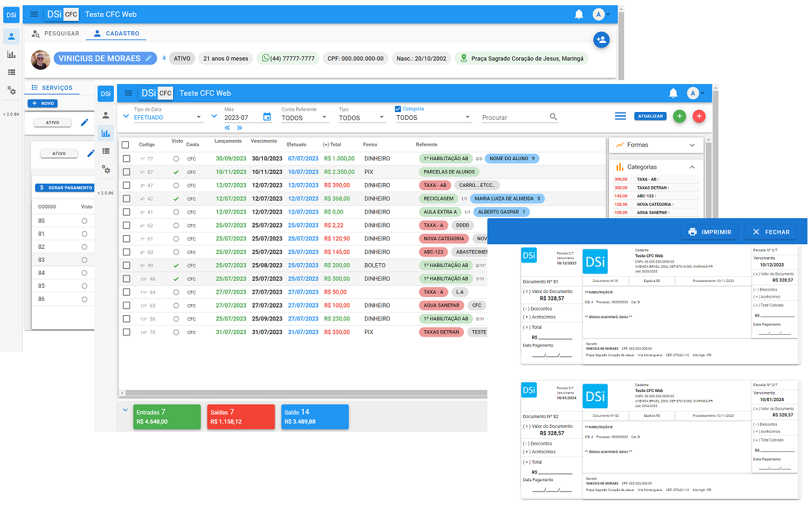The height and width of the screenshot is (506, 812).
Task: Check the row with code 77
Action: point(126,159)
